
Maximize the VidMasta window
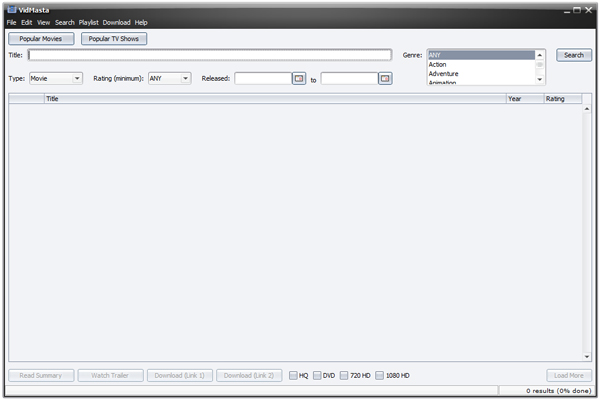click(577, 10)
